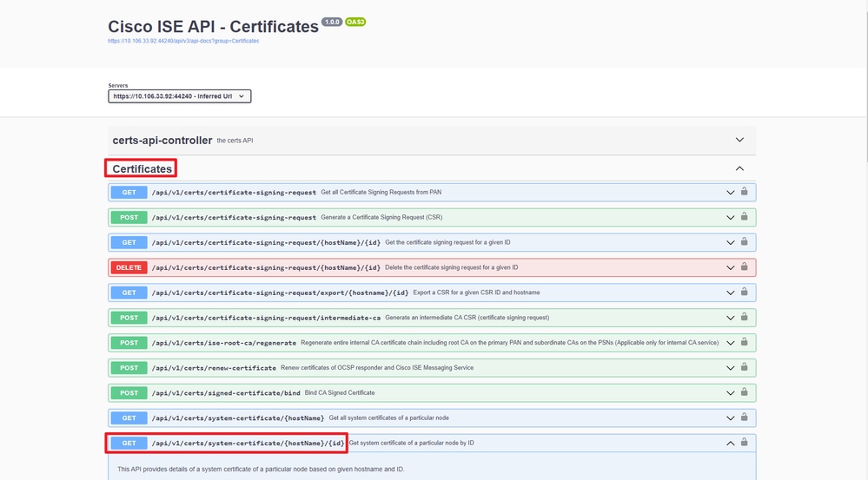Open the api-docs?group=Certificates link under the title
This screenshot has height=480, width=868.
tap(183, 41)
